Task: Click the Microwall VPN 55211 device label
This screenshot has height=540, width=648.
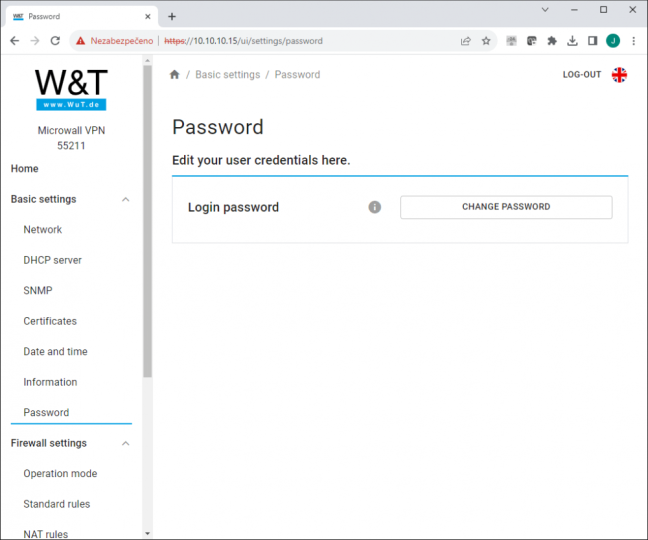Action: click(x=71, y=138)
